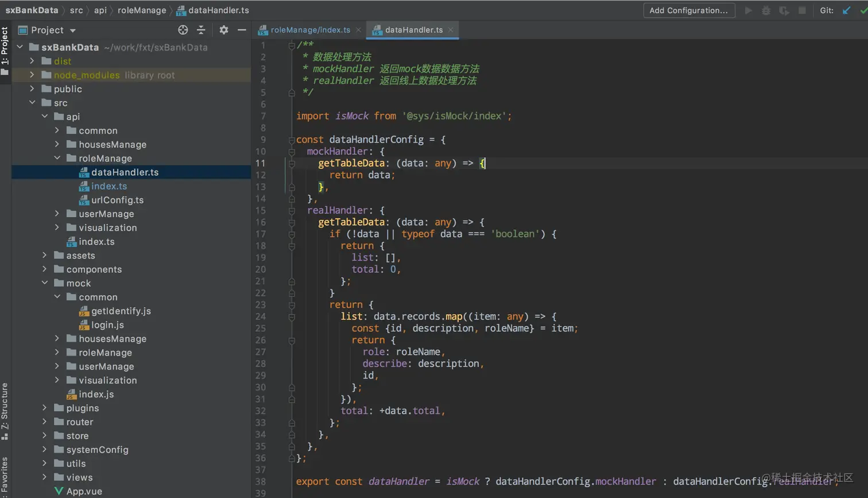Open Project panel settings gear

point(224,30)
